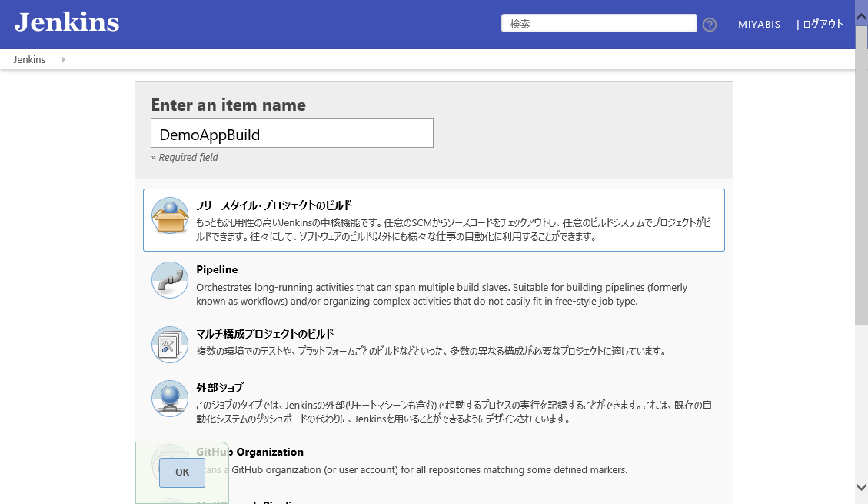Click the scrollbar down arrow

861,487
